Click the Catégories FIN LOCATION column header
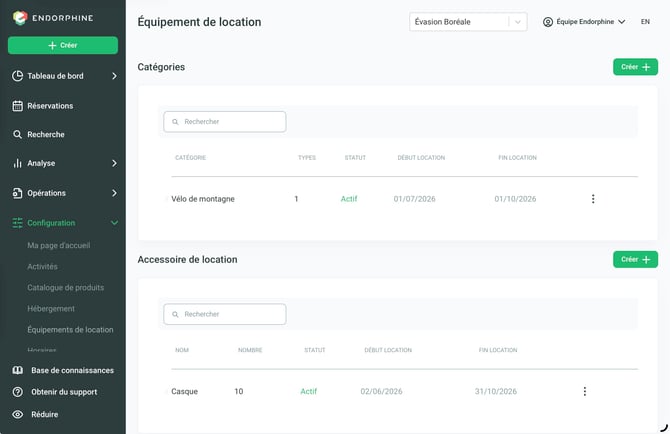 [x=517, y=158]
